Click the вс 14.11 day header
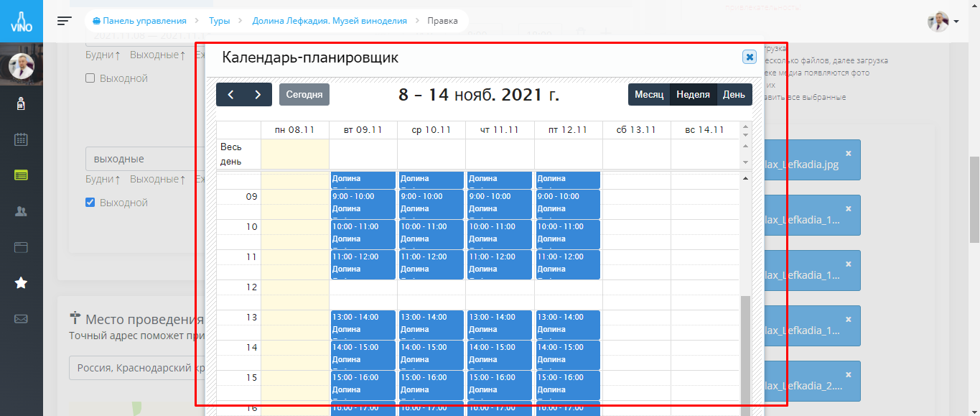The image size is (980, 416). tap(705, 130)
